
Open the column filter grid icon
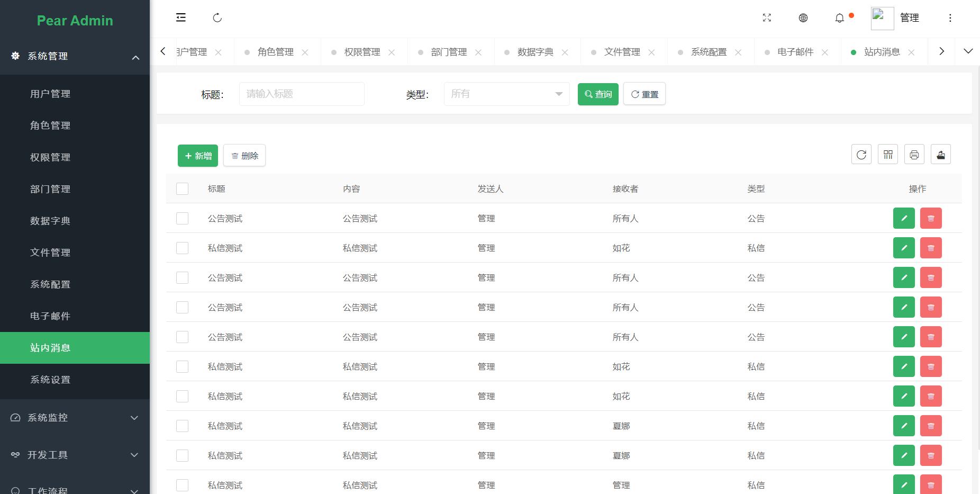(888, 155)
